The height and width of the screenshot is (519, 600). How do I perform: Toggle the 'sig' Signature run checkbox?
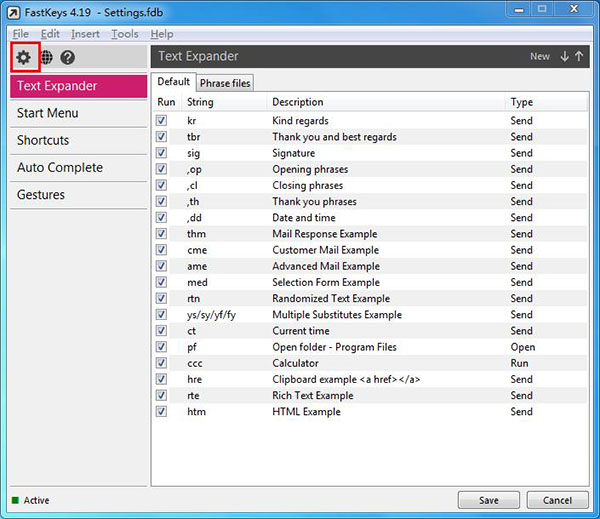tap(162, 153)
